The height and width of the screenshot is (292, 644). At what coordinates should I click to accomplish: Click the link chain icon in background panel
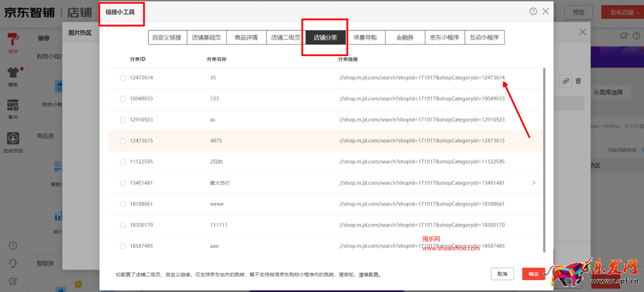coord(565,81)
